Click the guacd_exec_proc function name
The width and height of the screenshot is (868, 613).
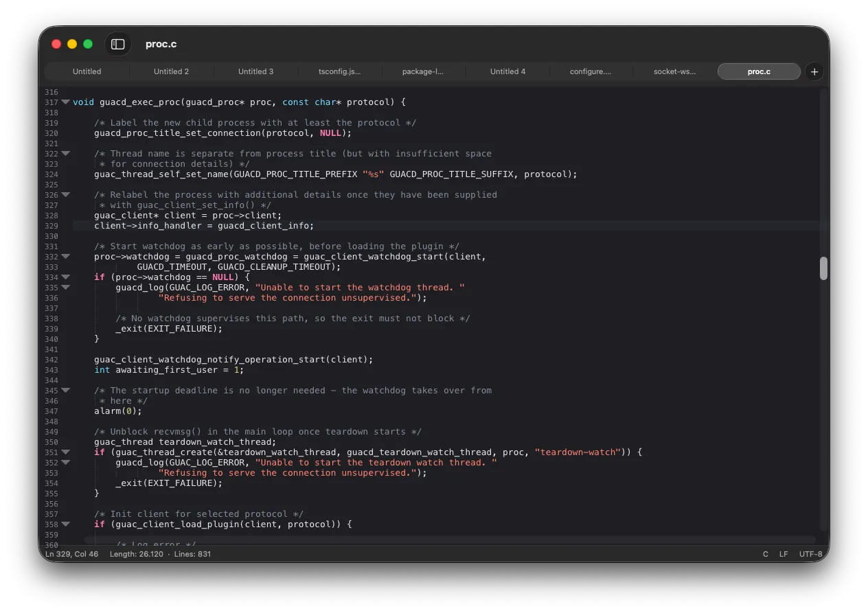point(139,102)
